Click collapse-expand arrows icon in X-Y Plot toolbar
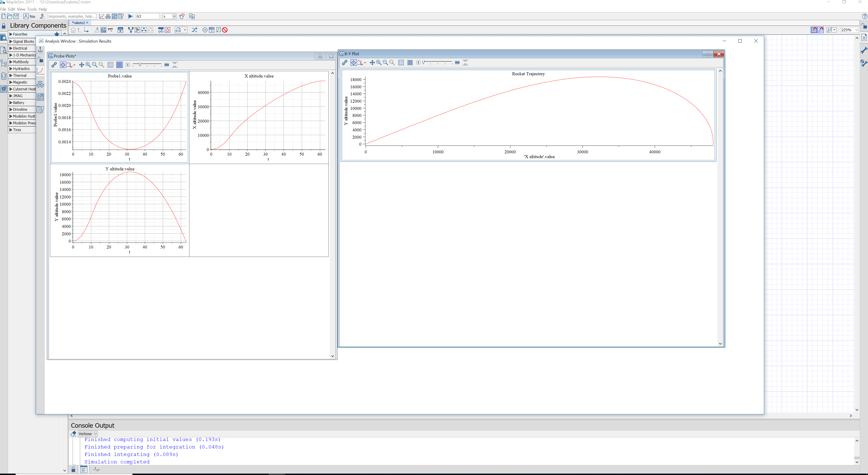Viewport: 868px width, 475px height. coord(465,62)
